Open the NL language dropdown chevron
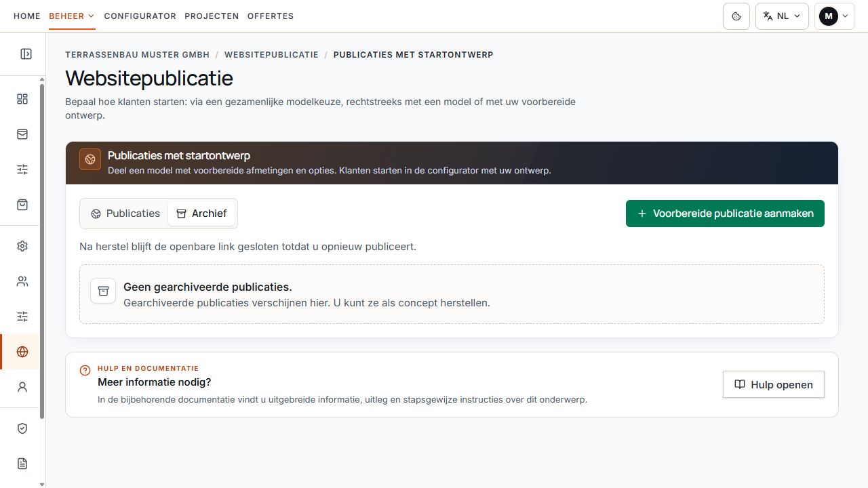This screenshot has height=488, width=868. [x=797, y=16]
